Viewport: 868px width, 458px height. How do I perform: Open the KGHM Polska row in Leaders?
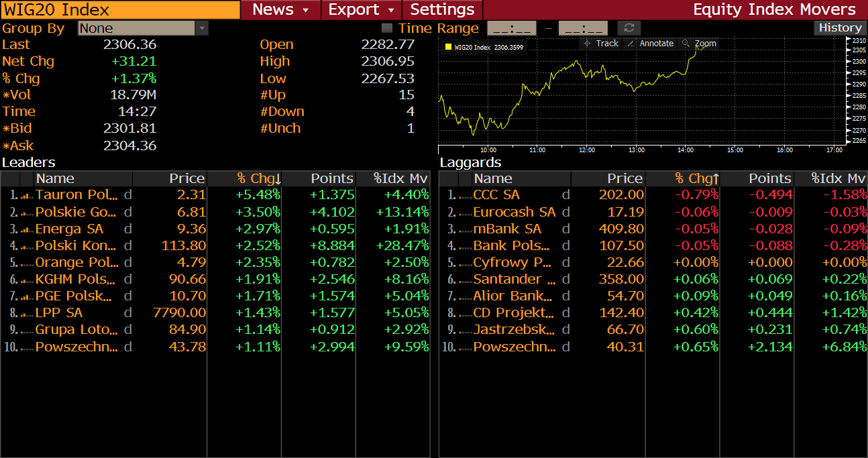pyautogui.click(x=75, y=279)
